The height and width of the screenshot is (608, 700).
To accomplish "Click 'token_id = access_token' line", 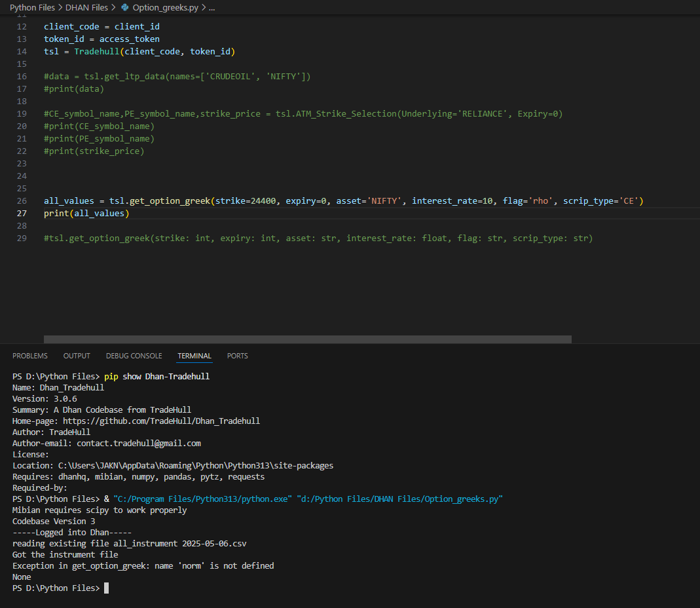I will click(x=101, y=39).
